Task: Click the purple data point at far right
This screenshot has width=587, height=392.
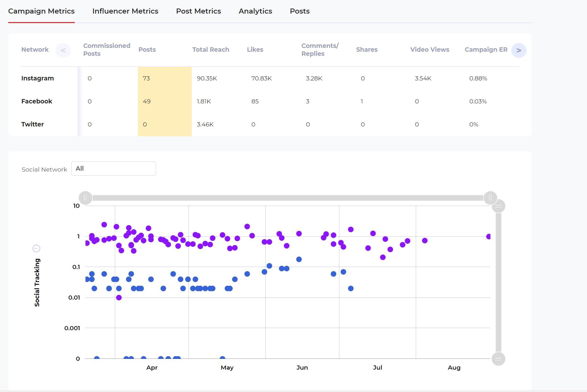Action: 488,237
